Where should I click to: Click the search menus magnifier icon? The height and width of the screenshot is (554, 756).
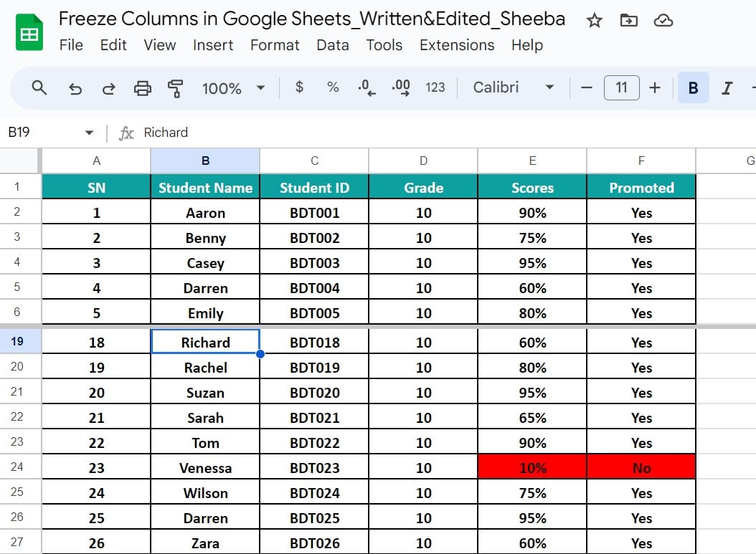click(x=39, y=87)
